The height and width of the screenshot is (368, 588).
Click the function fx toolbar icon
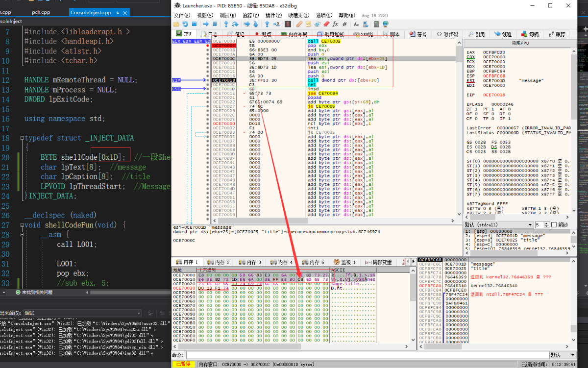tap(336, 24)
